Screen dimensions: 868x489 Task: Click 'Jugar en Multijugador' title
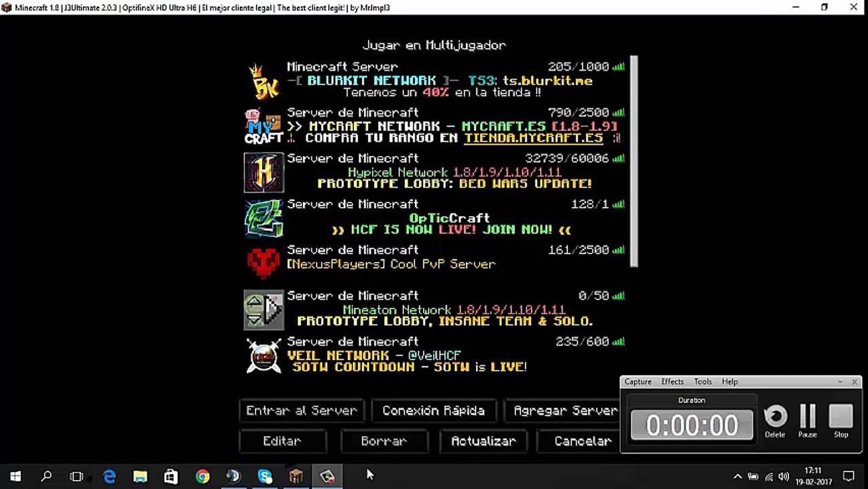[x=434, y=46]
